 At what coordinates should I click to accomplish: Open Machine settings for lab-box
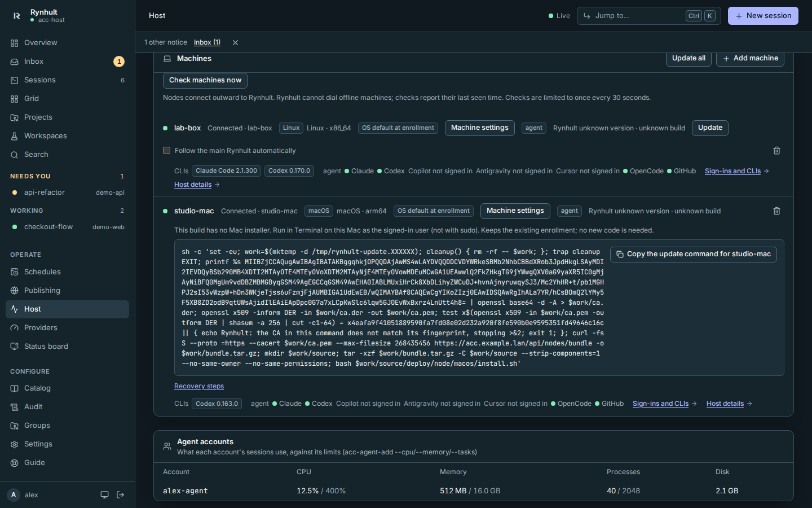click(480, 128)
